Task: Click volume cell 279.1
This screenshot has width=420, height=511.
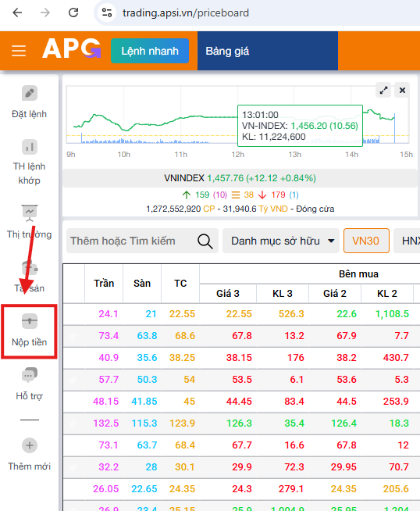Action: pos(291,488)
